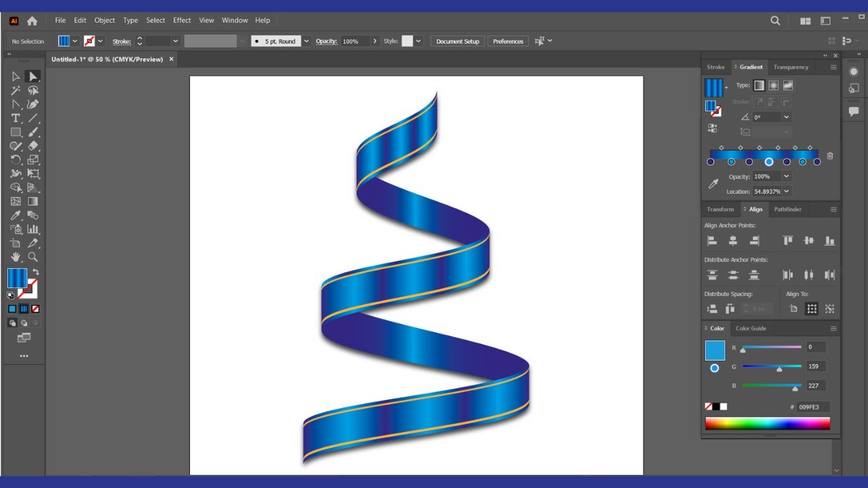Switch to the Color Guide tab
Viewport: 868px width, 488px height.
pos(751,329)
